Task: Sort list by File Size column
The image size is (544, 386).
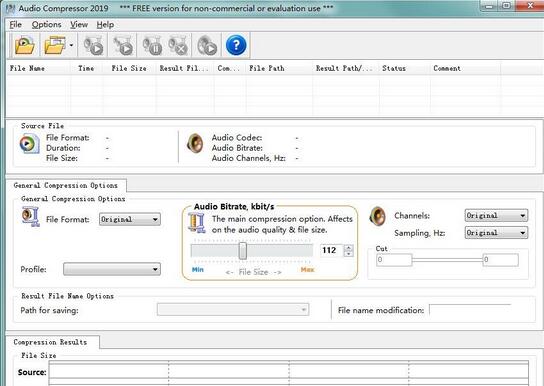Action: tap(129, 68)
